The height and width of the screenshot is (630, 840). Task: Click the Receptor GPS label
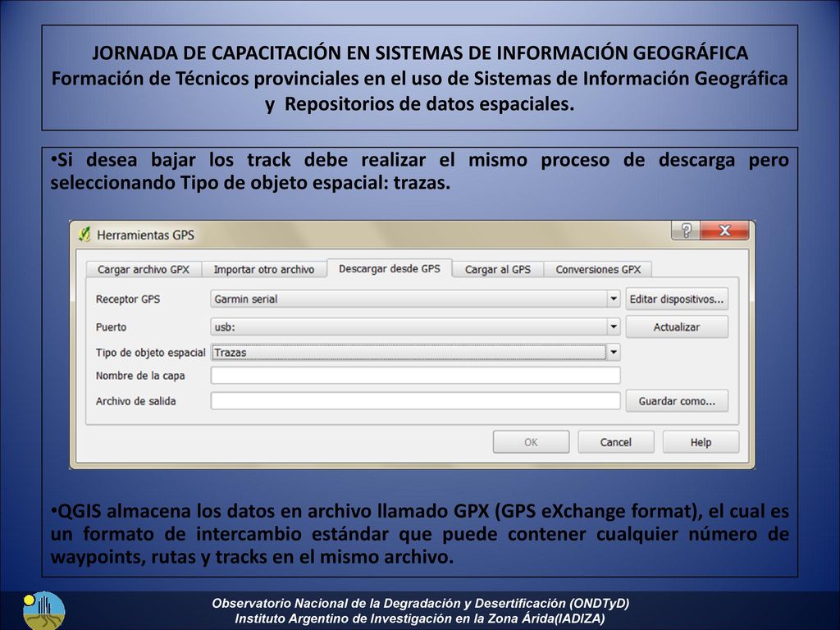point(127,299)
